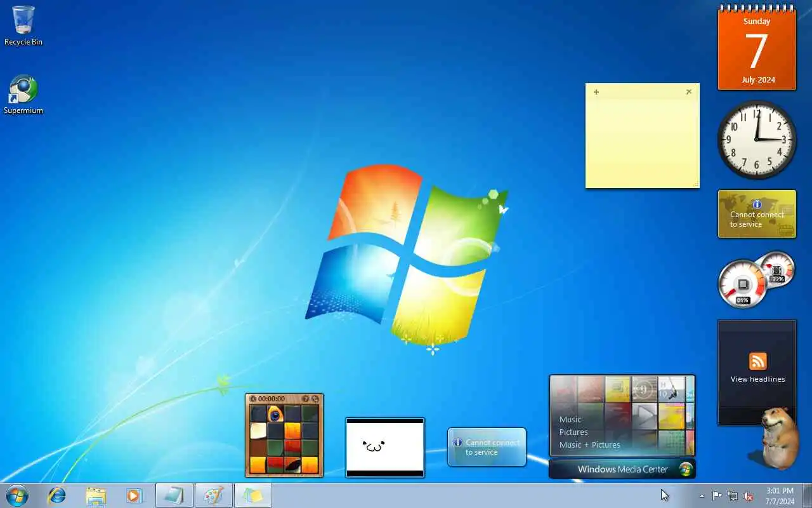The image size is (812, 508).
Task: Show hidden tray icons arrow
Action: click(702, 496)
